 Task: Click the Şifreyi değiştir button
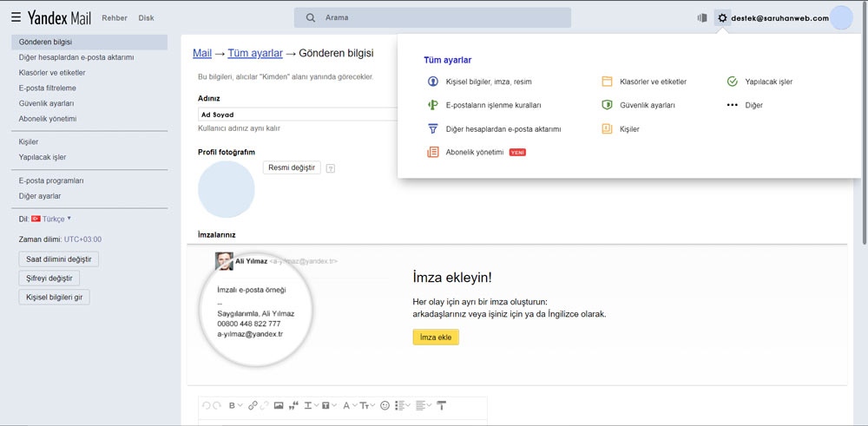(49, 278)
